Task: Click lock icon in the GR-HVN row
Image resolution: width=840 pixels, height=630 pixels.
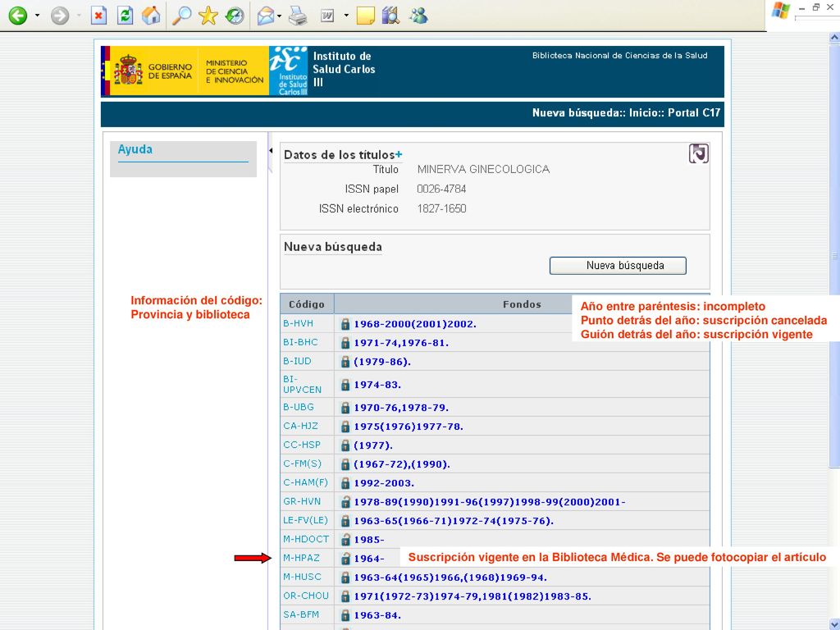Action: [x=345, y=502]
